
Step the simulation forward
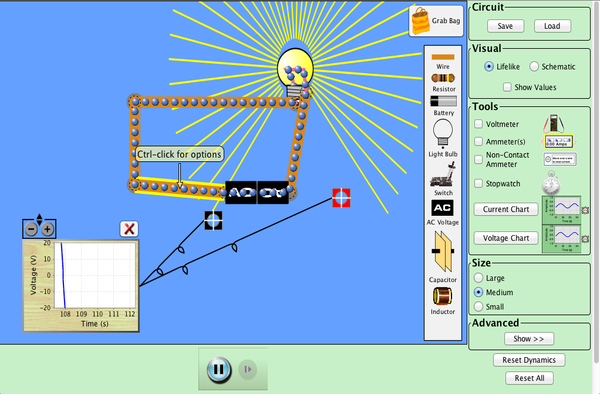pyautogui.click(x=248, y=370)
